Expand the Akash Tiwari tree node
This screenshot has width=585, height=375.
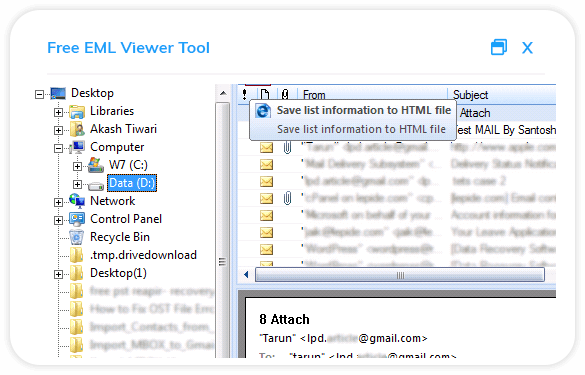(x=58, y=130)
